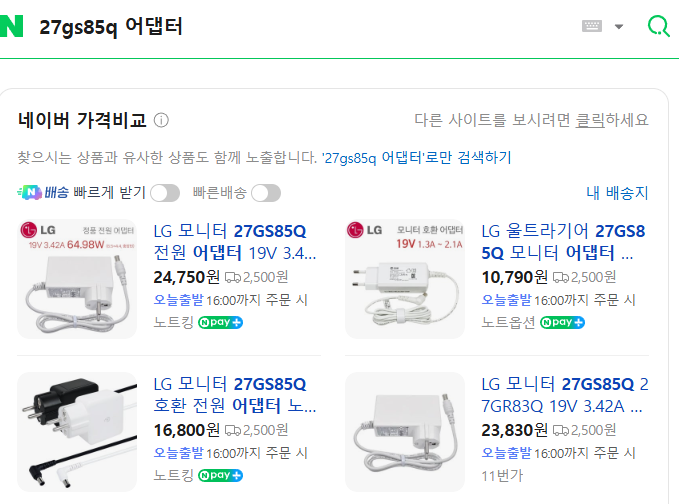Click the Npay+ badge under 노트킹 24,750원
The width and height of the screenshot is (679, 504).
(220, 322)
